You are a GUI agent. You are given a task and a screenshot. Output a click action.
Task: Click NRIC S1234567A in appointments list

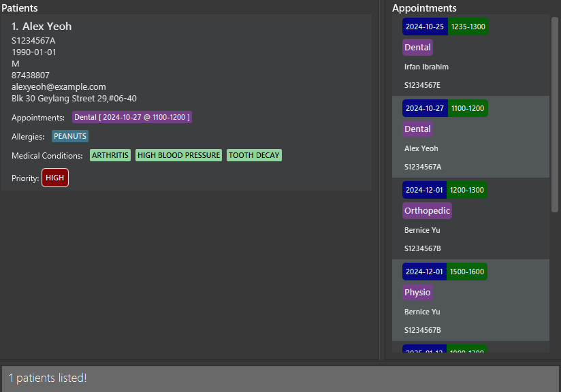coord(423,167)
